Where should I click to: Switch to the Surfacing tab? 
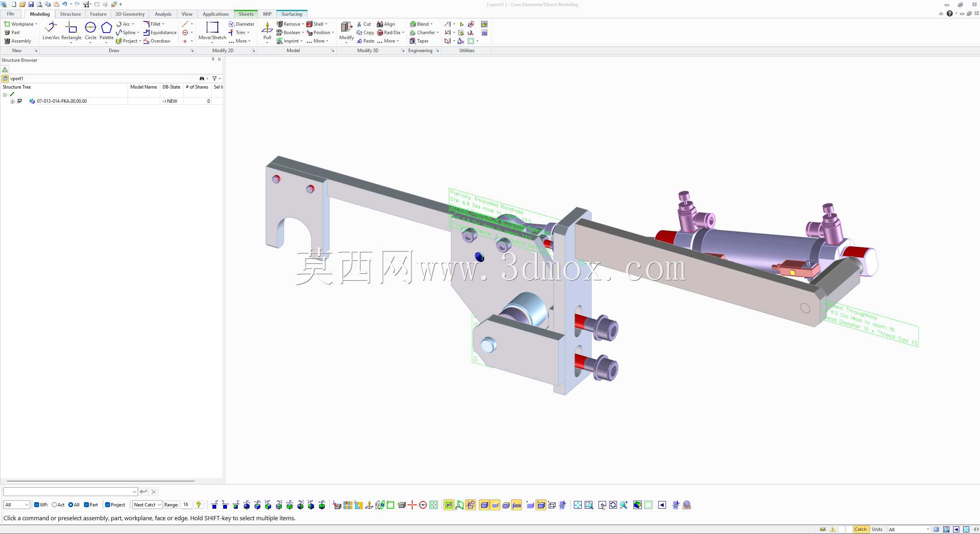[x=291, y=14]
